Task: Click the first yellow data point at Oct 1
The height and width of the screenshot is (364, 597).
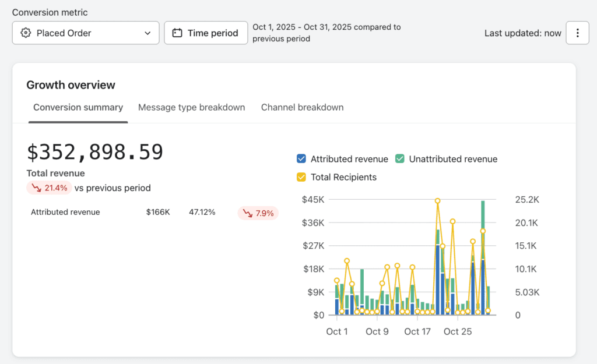Action: pos(336,281)
